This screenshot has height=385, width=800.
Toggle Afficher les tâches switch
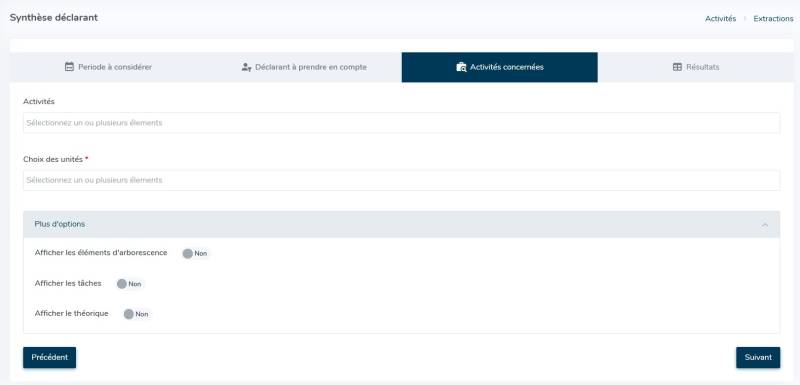pyautogui.click(x=129, y=284)
